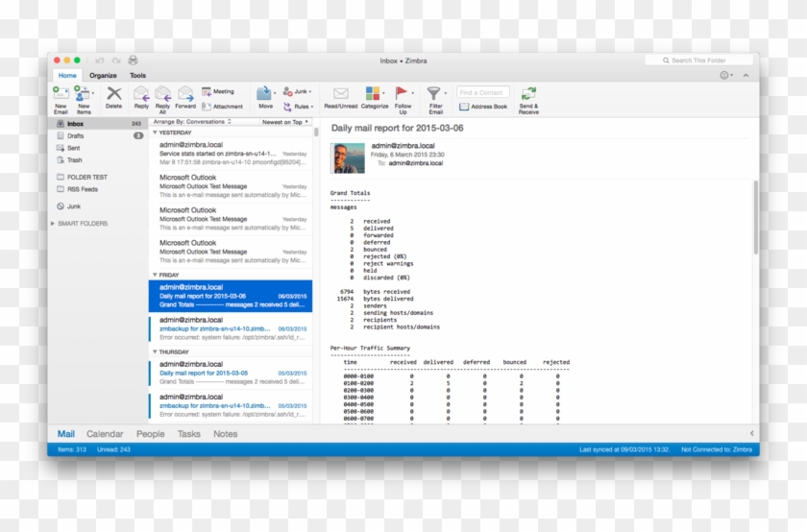Compose a message with New Email
This screenshot has height=532, width=807.
(61, 100)
